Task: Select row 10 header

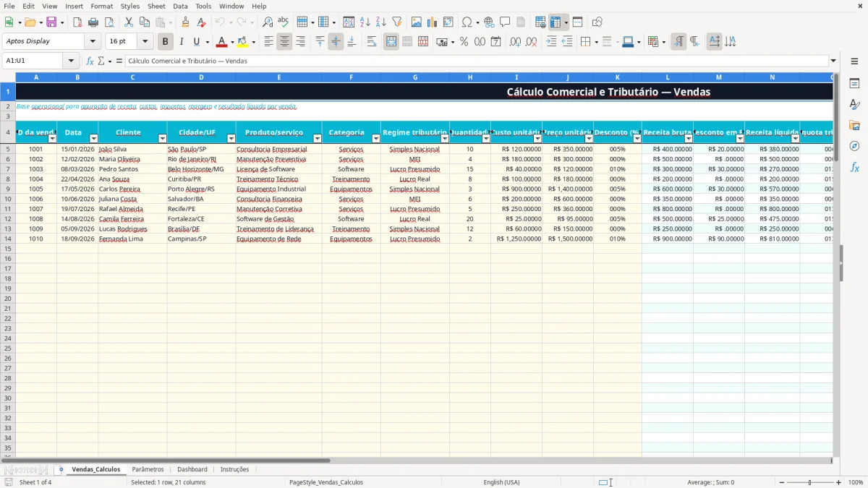Action: pos(8,199)
